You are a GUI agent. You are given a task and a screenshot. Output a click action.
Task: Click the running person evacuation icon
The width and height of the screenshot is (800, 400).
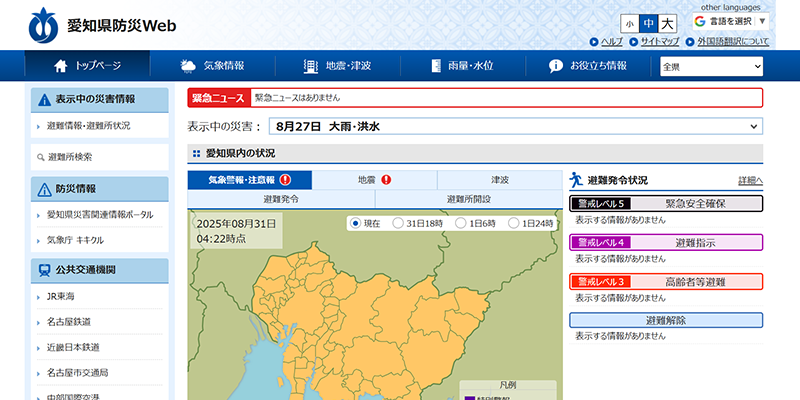tap(576, 180)
